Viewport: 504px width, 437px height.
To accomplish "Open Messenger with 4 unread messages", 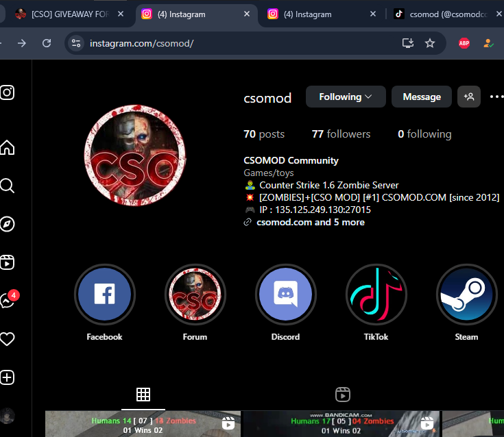I will (x=8, y=301).
